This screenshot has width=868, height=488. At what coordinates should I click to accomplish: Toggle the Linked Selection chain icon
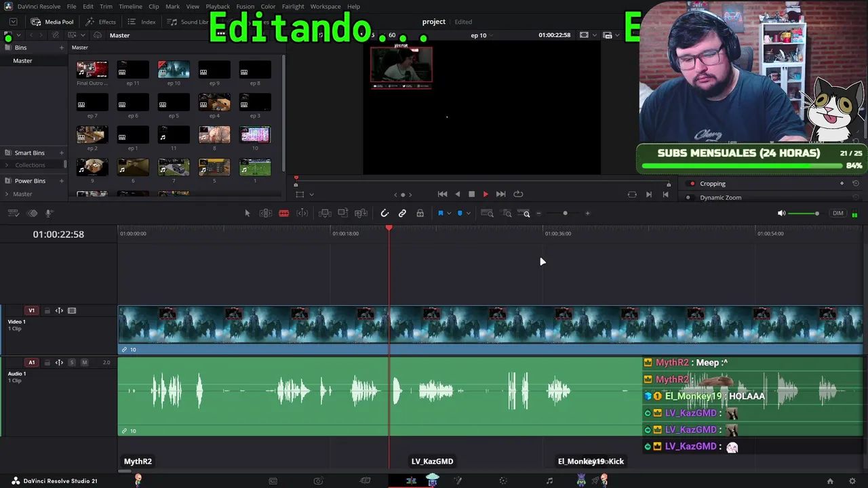click(402, 213)
